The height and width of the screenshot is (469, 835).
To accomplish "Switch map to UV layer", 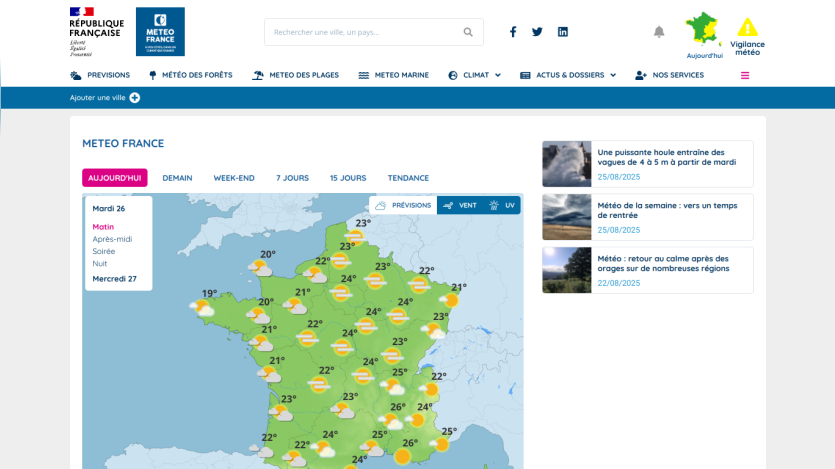I will (502, 205).
